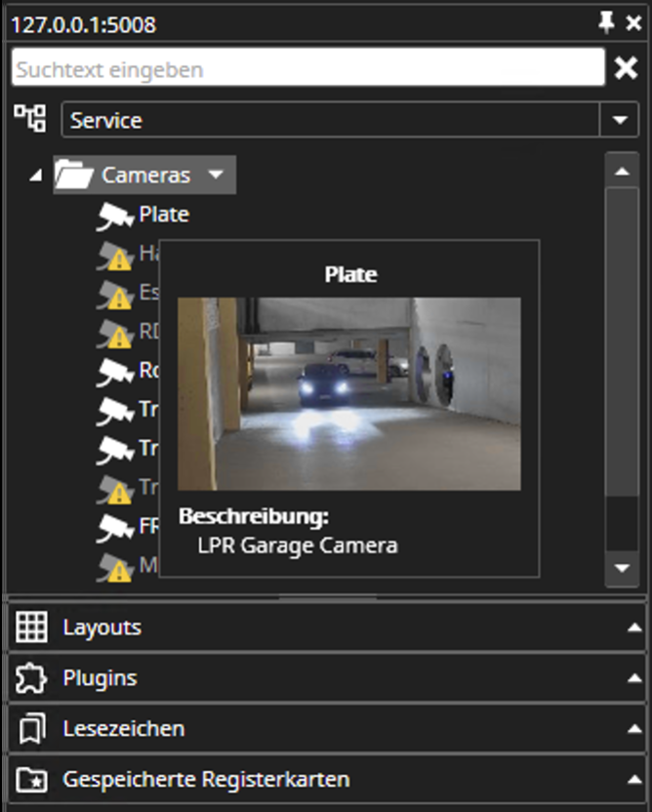Click the Plate camera preview thumbnail
The width and height of the screenshot is (652, 812).
tap(350, 395)
